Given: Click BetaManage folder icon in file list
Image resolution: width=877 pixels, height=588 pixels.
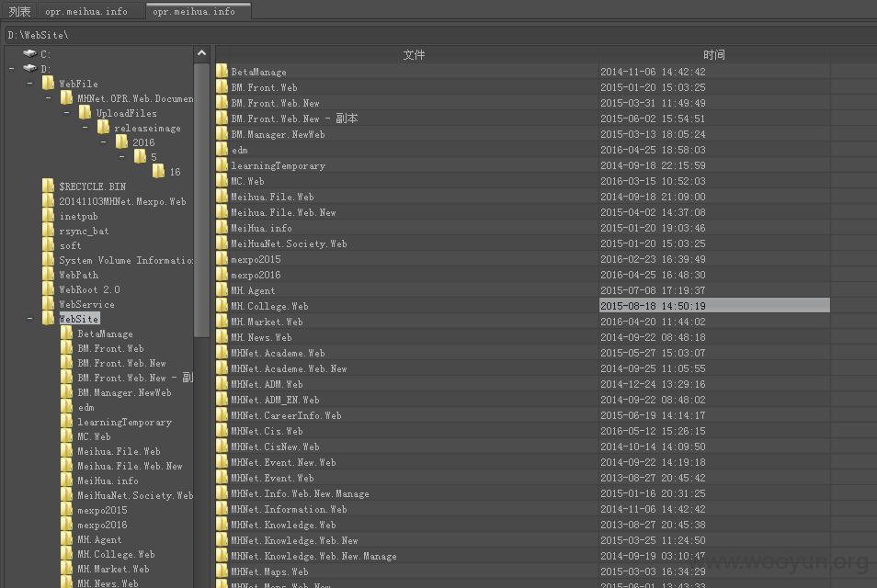Looking at the screenshot, I should coord(222,71).
